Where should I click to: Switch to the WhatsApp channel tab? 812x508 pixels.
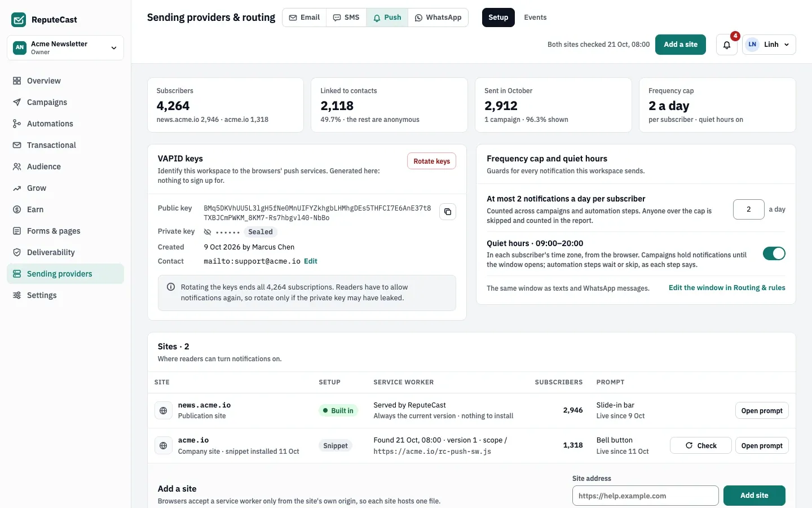click(x=438, y=17)
